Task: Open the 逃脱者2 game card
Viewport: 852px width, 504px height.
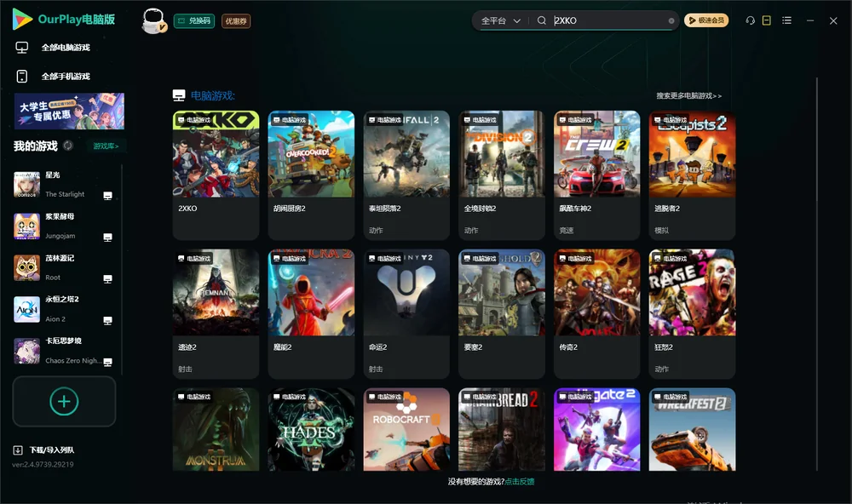Action: [x=692, y=175]
